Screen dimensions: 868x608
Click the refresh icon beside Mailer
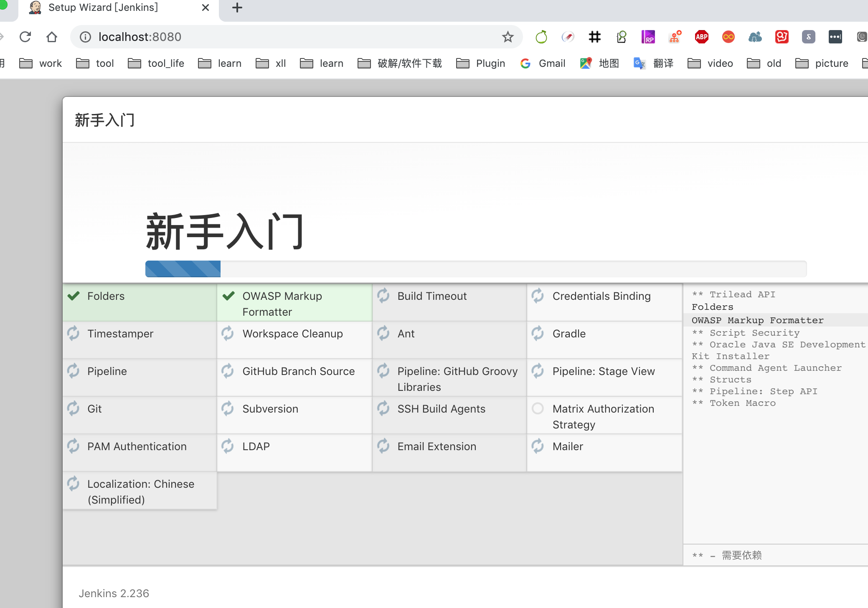[x=538, y=446]
